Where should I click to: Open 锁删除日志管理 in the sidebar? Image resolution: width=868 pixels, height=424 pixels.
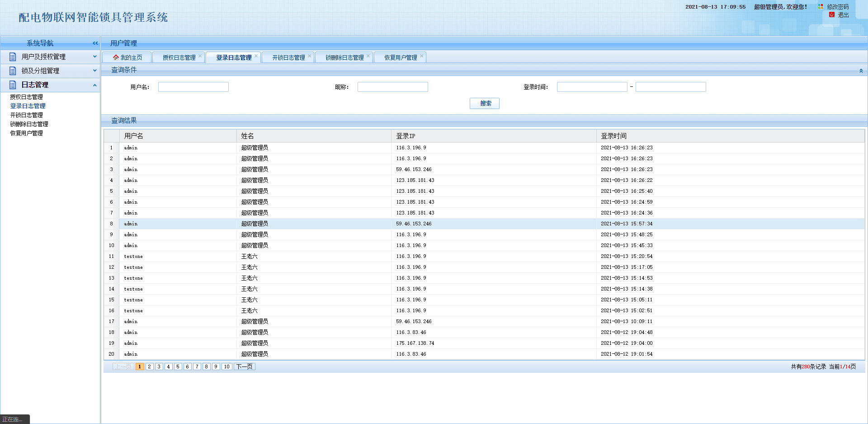(x=29, y=124)
